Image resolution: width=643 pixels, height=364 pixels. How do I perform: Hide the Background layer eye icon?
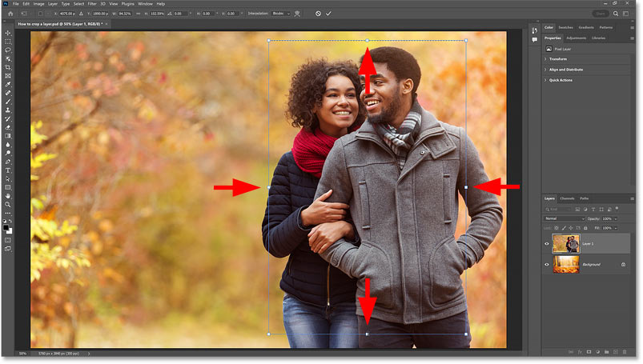(547, 264)
